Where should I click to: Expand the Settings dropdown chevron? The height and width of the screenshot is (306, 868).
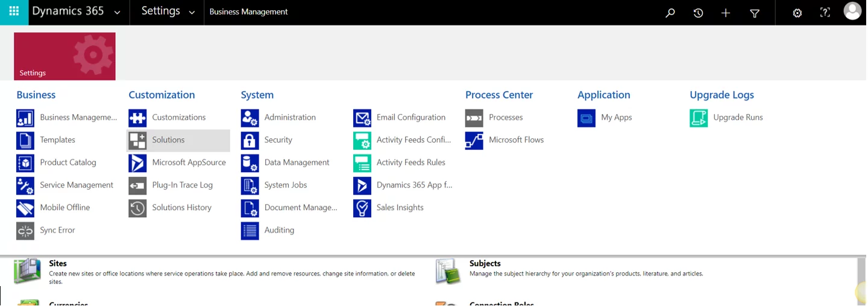(192, 13)
